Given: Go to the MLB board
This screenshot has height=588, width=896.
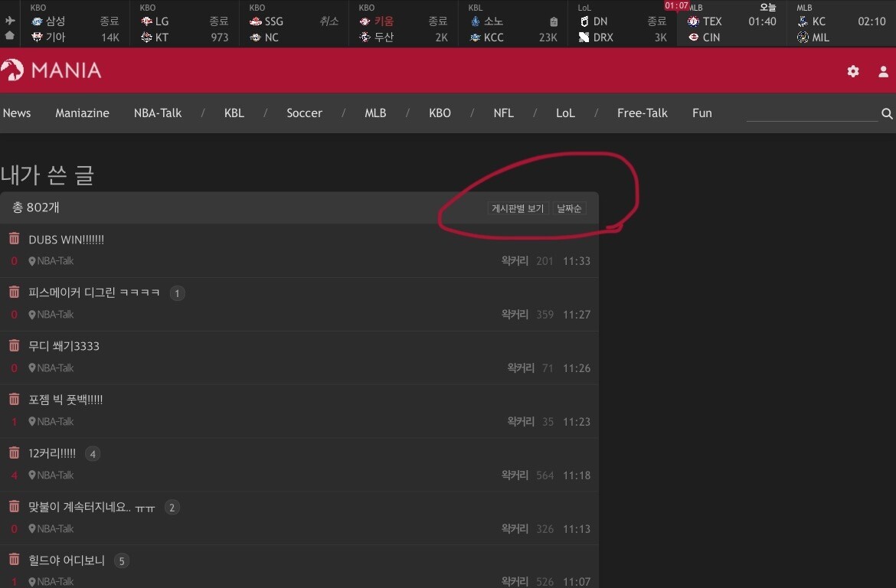Looking at the screenshot, I should tap(375, 113).
